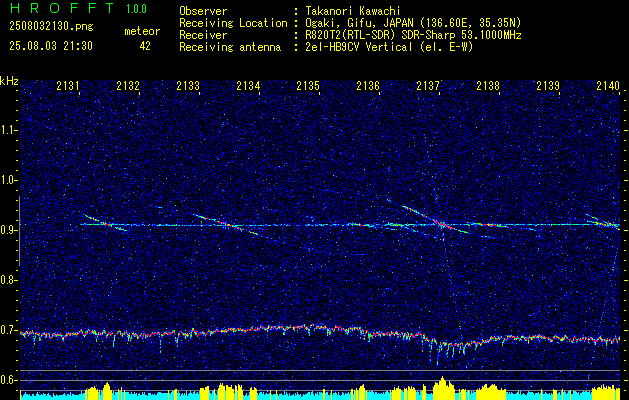The width and height of the screenshot is (629, 400).
Task: Click the 2136 time marker
Action: pos(368,85)
